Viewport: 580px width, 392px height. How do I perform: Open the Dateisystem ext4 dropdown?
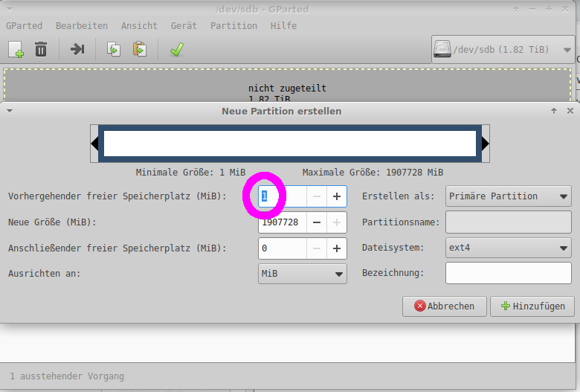coord(508,248)
